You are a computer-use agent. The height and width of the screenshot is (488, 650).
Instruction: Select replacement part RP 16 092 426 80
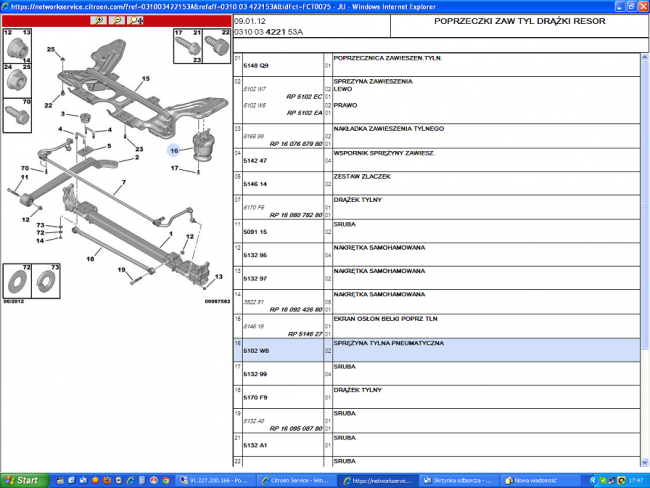point(296,310)
